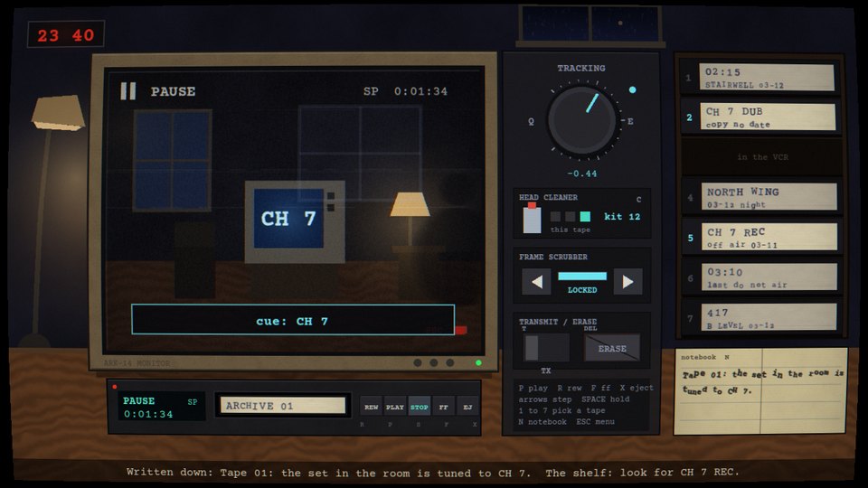
Task: Click the FF fast-forward button
Action: click(x=443, y=407)
